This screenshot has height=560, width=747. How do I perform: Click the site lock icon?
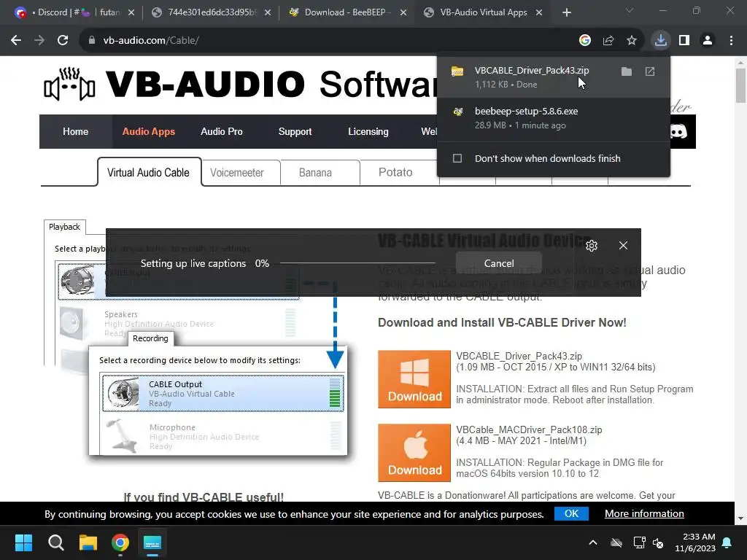click(x=92, y=41)
